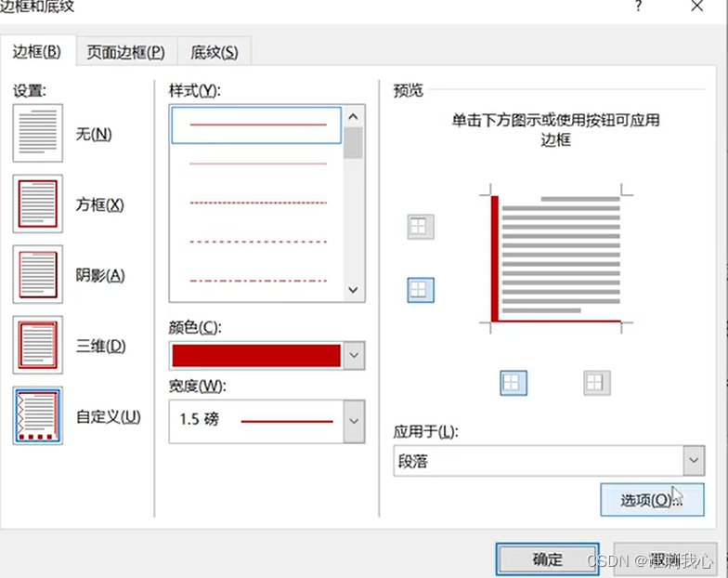
Task: Click the 无(N) label text
Action: click(x=94, y=134)
